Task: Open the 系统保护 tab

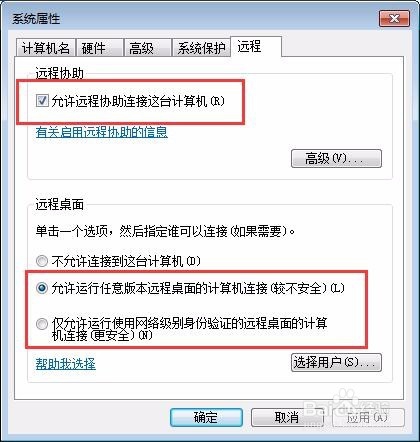Action: pyautogui.click(x=201, y=48)
